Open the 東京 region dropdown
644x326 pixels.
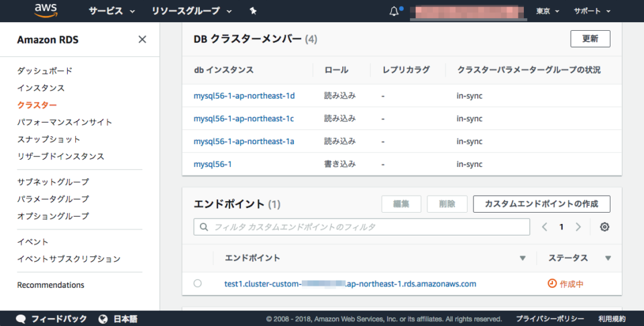click(x=547, y=11)
